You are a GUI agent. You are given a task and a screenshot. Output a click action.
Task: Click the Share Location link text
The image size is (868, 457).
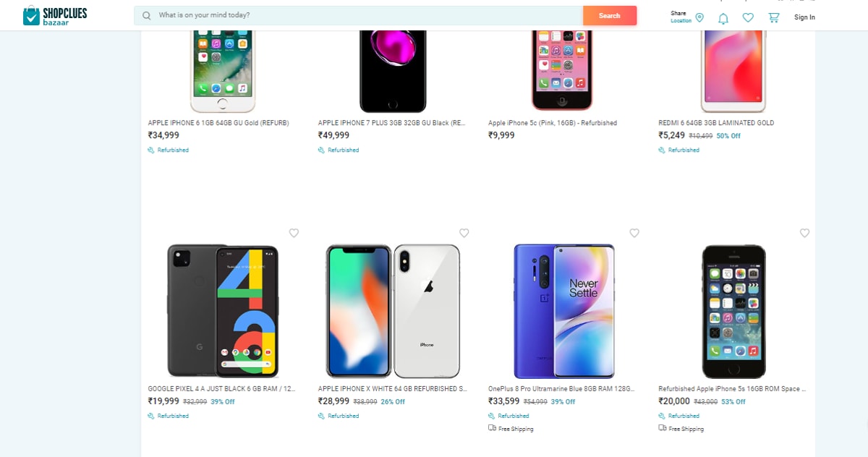tap(680, 17)
